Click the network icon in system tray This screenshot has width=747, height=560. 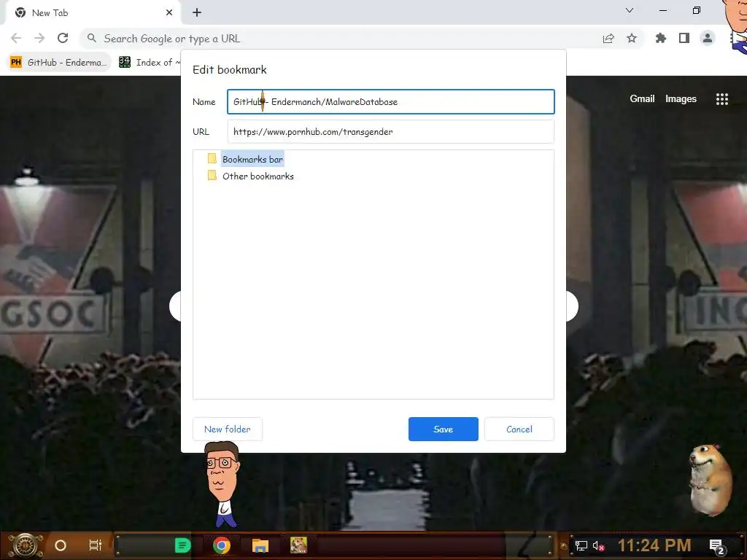(581, 545)
